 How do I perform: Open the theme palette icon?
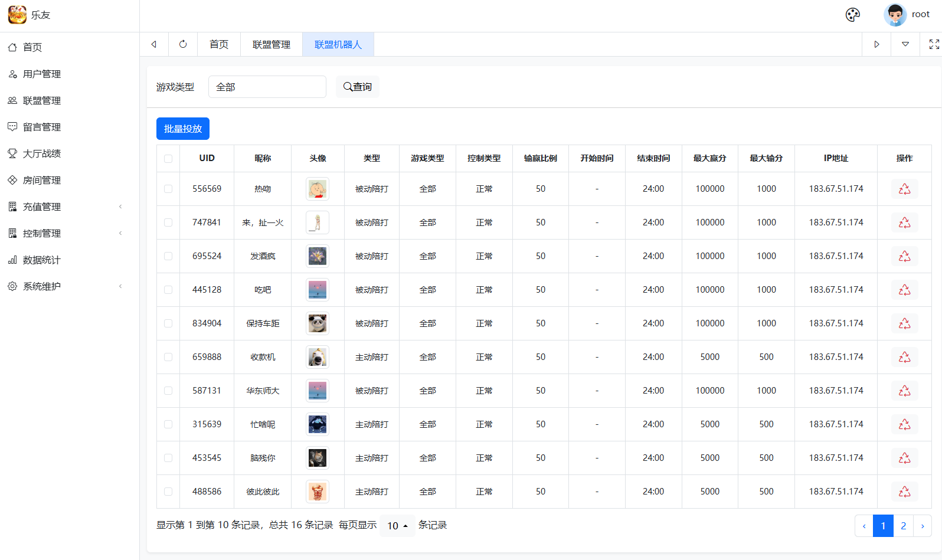tap(852, 15)
